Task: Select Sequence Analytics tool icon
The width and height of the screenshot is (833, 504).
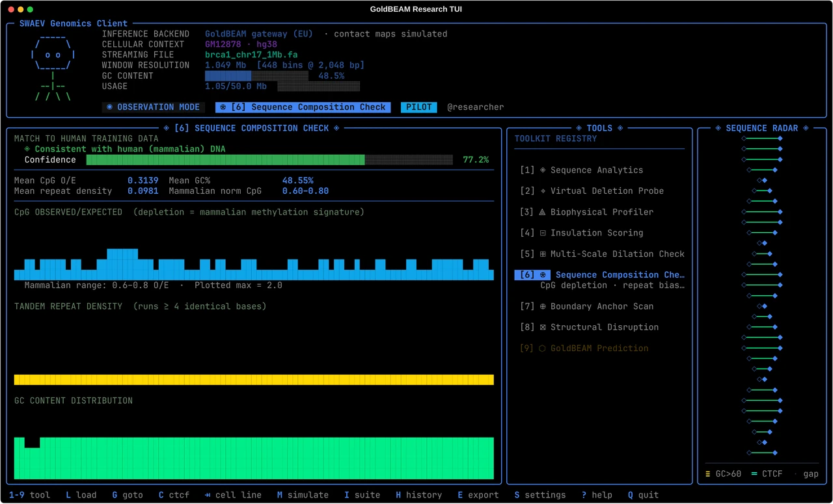Action: tap(543, 170)
